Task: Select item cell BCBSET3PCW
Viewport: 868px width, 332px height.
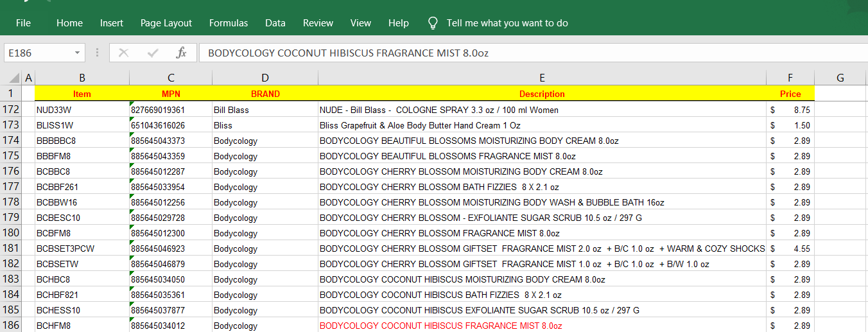Action: point(82,249)
